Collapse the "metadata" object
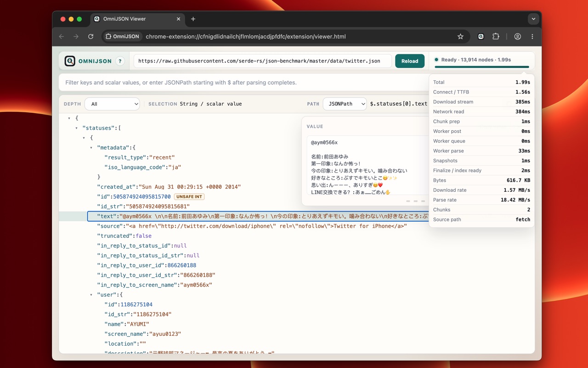Screen dimensions: 588x368 [91, 148]
